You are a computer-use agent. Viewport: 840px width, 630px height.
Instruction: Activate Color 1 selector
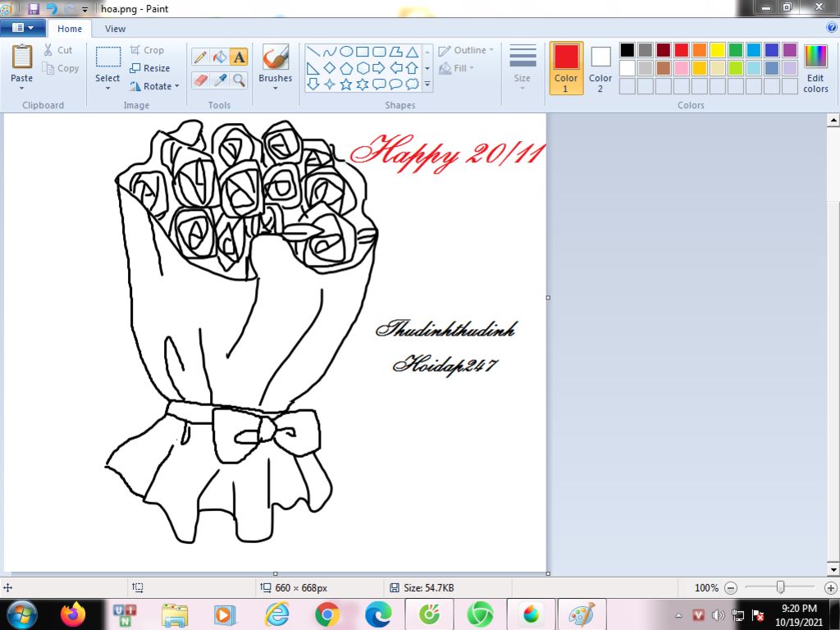[566, 68]
